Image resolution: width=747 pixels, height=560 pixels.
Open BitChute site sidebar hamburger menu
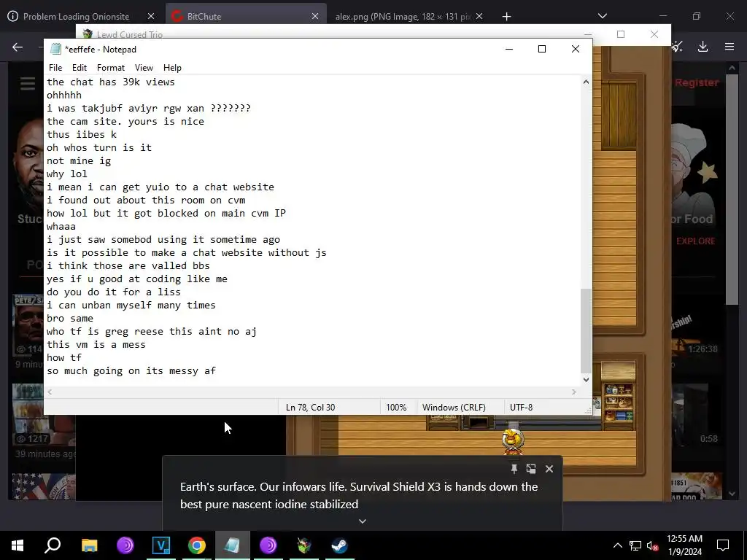[x=28, y=83]
